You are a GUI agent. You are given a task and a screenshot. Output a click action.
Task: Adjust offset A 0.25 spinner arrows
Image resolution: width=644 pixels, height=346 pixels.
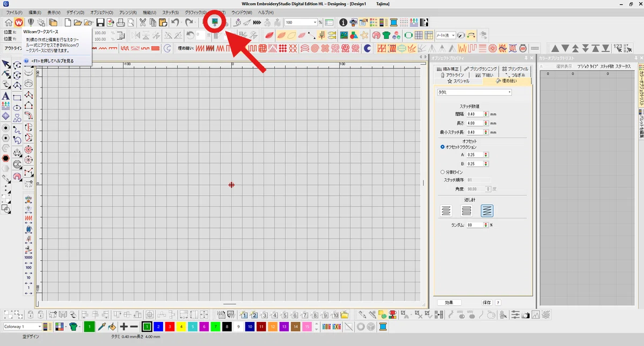pyautogui.click(x=486, y=154)
